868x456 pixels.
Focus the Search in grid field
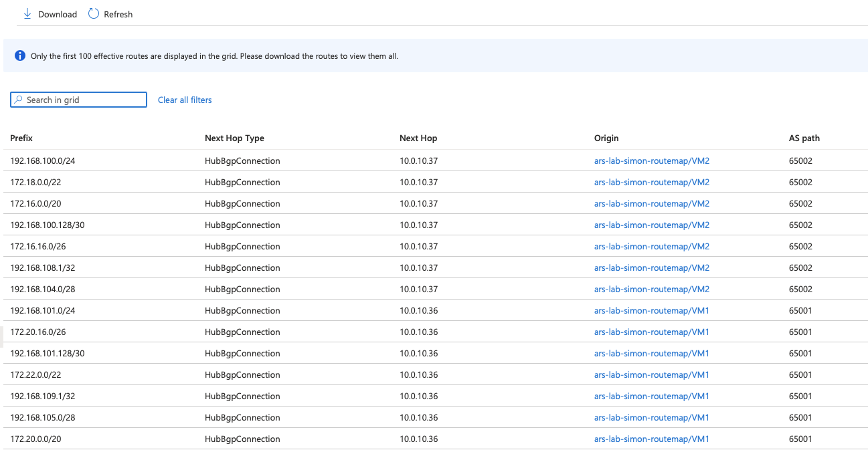pos(79,100)
